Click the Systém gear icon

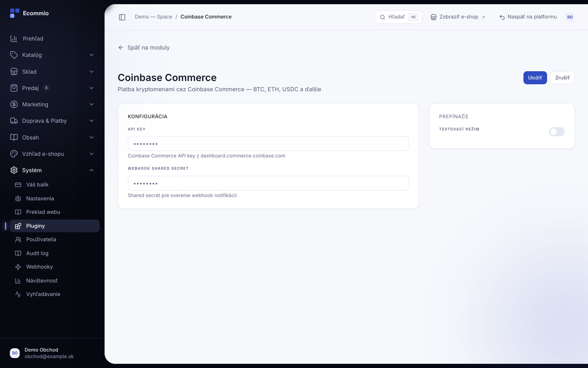click(x=14, y=170)
